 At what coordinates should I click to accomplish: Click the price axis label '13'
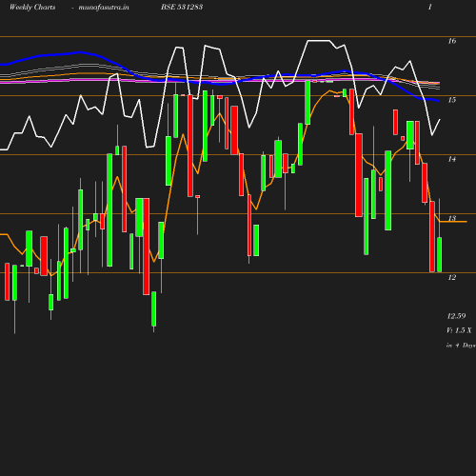(452, 218)
